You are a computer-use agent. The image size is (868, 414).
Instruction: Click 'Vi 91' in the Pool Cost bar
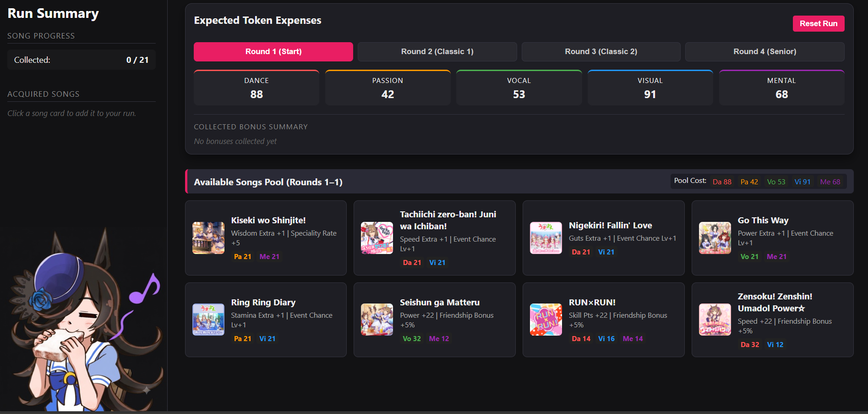(802, 182)
